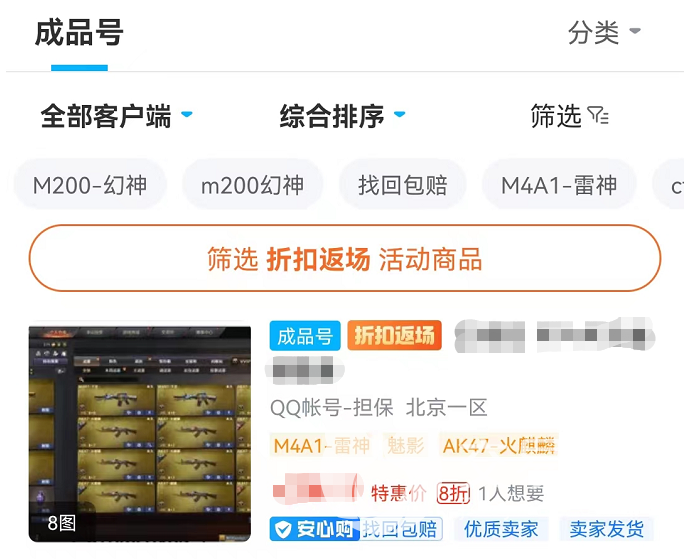The height and width of the screenshot is (559, 686).
Task: Expand the 分类 category dropdown
Action: tap(604, 32)
